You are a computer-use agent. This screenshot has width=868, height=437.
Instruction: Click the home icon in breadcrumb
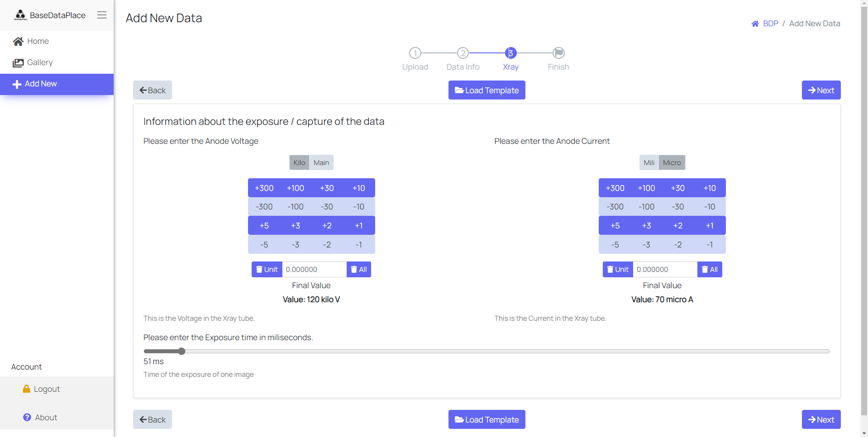click(755, 24)
